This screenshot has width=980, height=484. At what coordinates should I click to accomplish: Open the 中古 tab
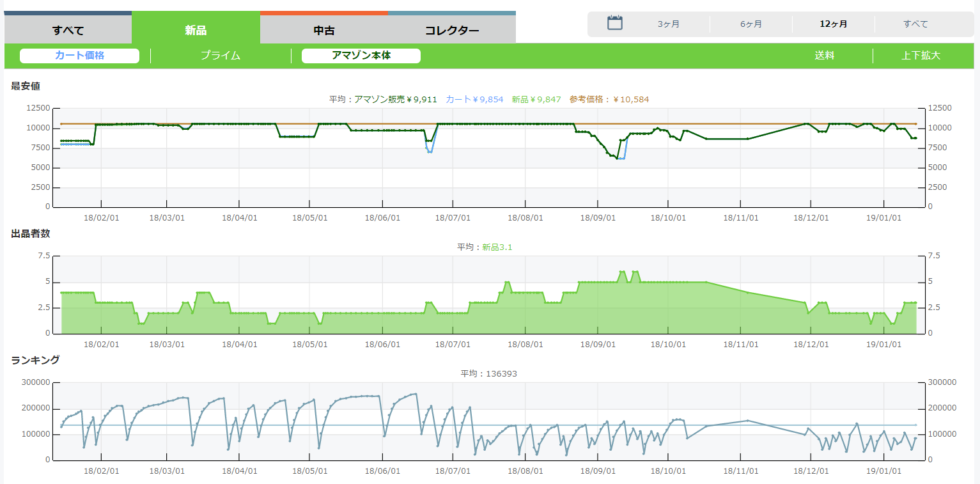(x=324, y=30)
